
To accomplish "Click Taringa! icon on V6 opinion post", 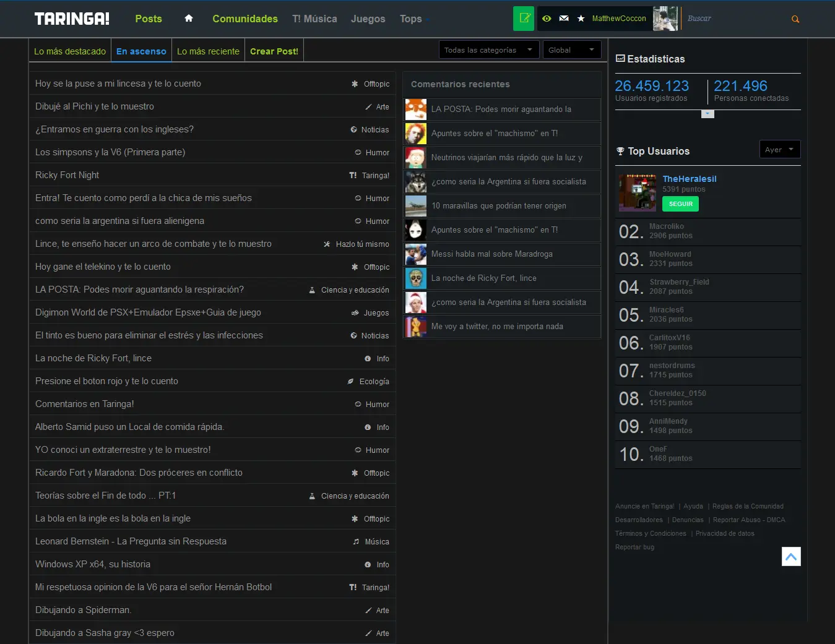I will [353, 588].
